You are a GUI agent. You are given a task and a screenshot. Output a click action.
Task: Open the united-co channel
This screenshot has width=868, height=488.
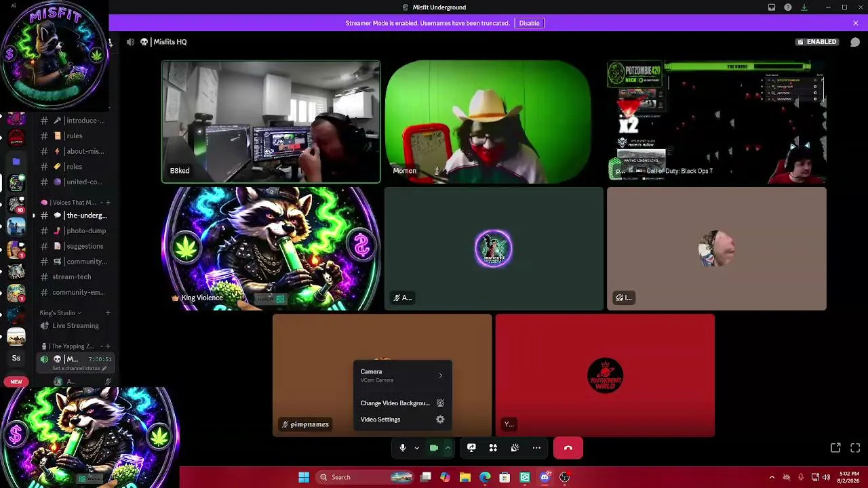pos(75,182)
